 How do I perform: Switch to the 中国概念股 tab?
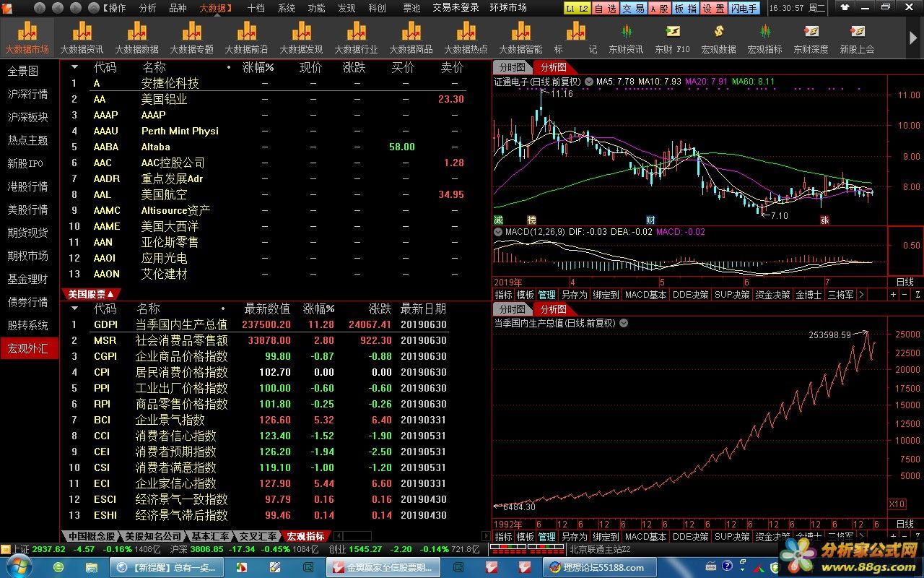(x=91, y=536)
